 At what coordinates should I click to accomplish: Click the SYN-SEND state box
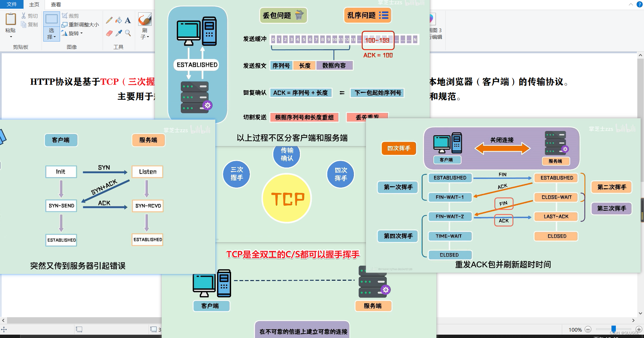click(61, 206)
